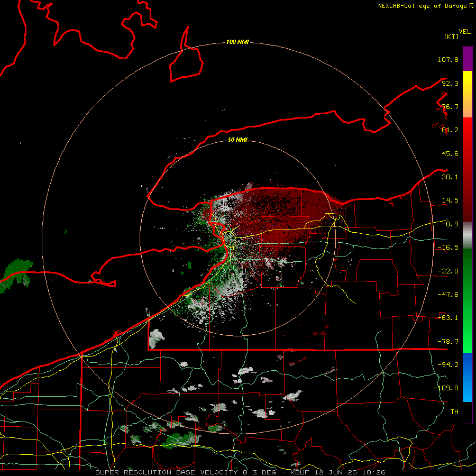Viewport: 476px width, 476px height.
Task: Click the -94.2 legend value
Action: (x=448, y=365)
